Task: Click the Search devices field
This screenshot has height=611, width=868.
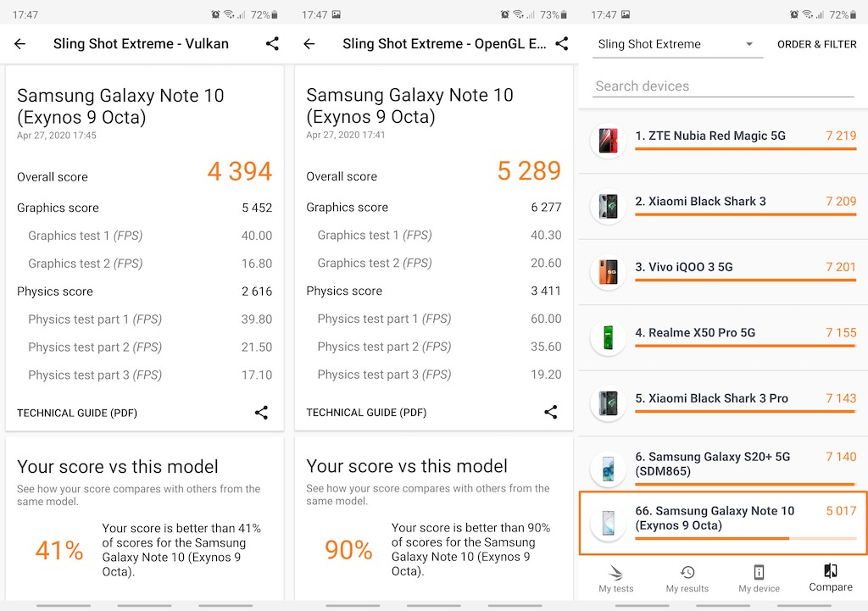Action: pyautogui.click(x=722, y=86)
